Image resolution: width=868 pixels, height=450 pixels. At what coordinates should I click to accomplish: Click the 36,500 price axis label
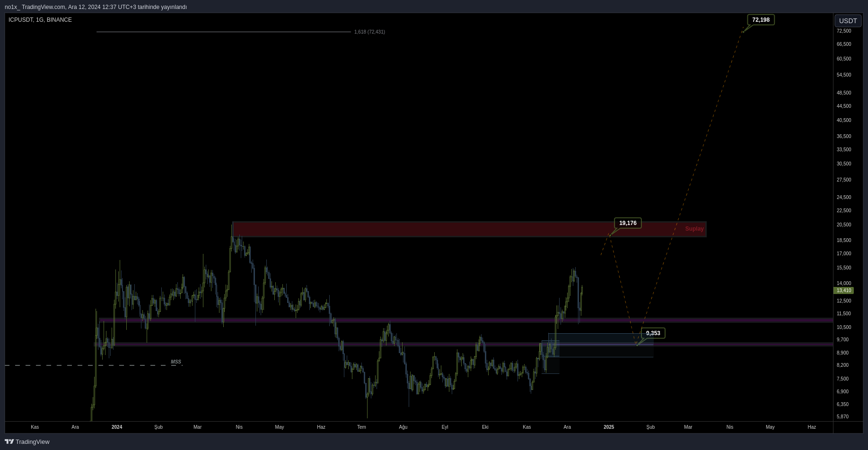(x=843, y=137)
